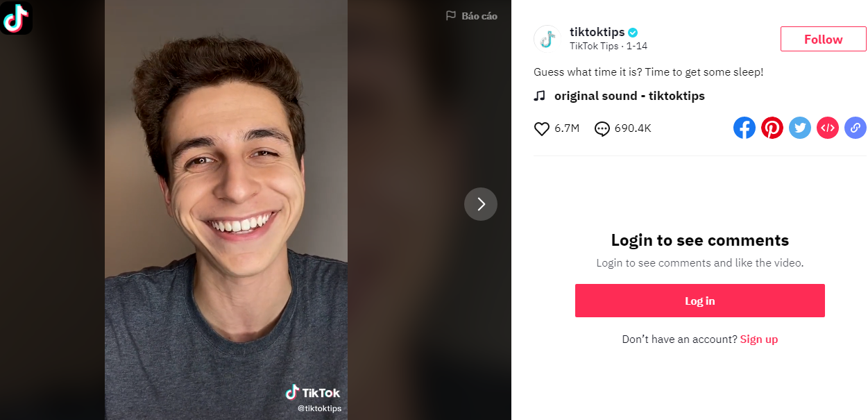The image size is (868, 420).
Task: Click the music note icon
Action: point(540,96)
